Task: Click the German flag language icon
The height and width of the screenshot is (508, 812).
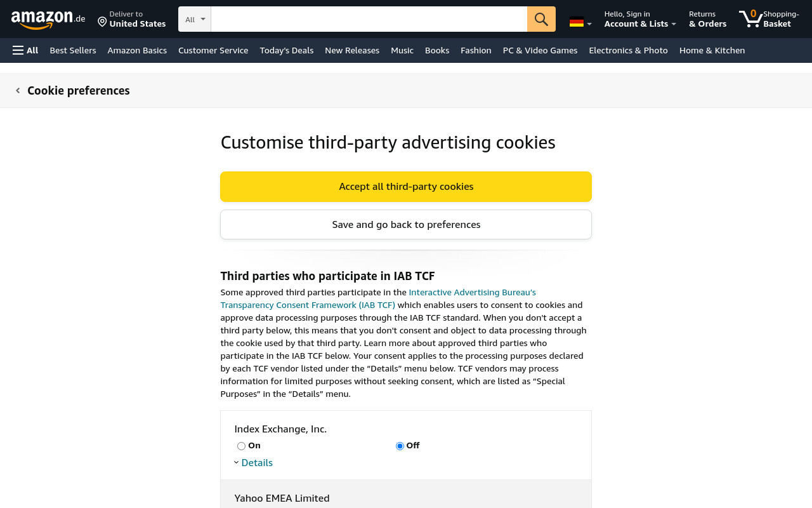Action: pos(577,22)
